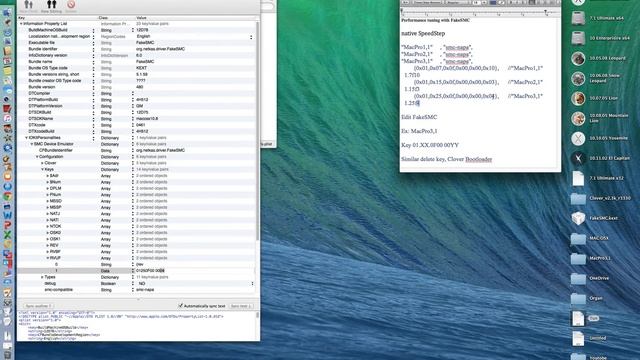Image resolution: width=640 pixels, height=360 pixels.
Task: Collapse the RVUF array row
Action: coord(47,258)
